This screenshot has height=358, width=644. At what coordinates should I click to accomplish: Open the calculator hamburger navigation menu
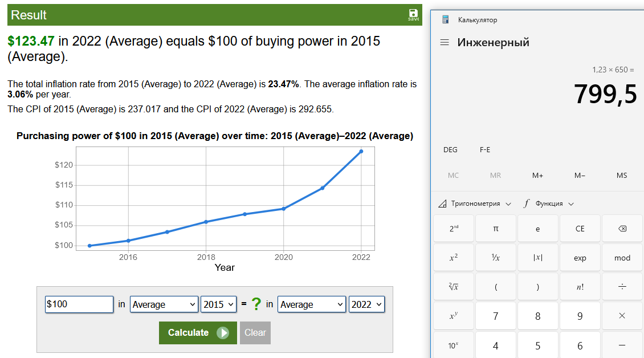pyautogui.click(x=445, y=43)
